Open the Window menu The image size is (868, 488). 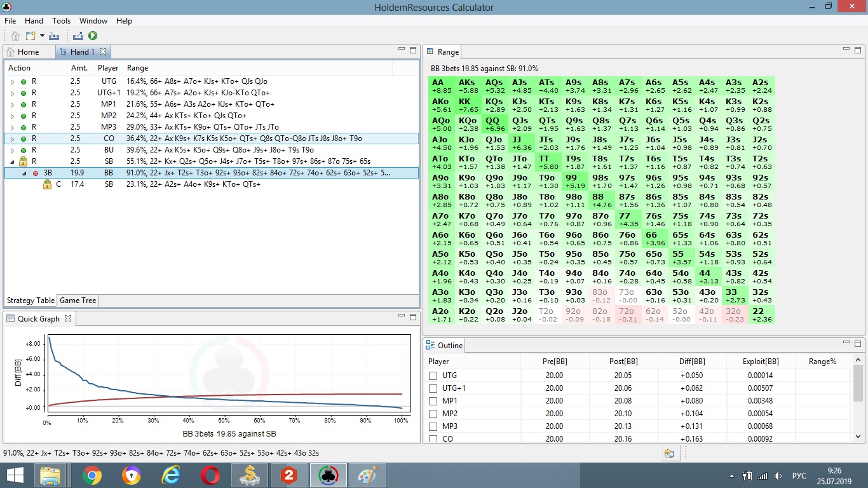pos(93,21)
